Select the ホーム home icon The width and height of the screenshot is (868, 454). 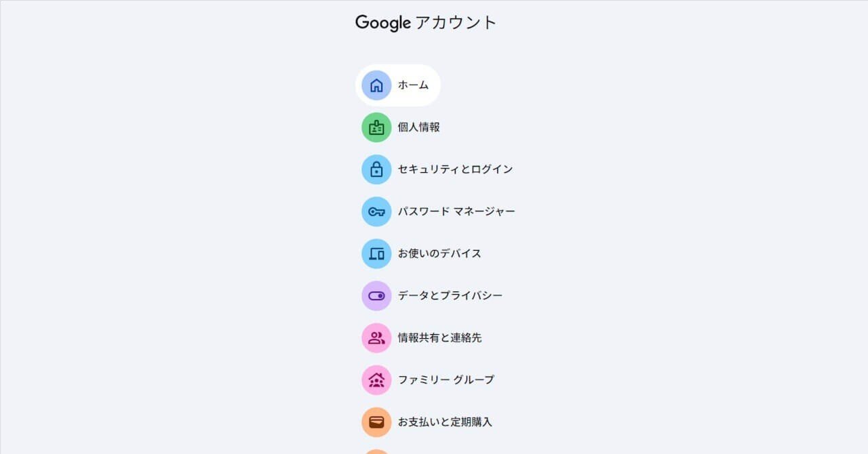(376, 85)
